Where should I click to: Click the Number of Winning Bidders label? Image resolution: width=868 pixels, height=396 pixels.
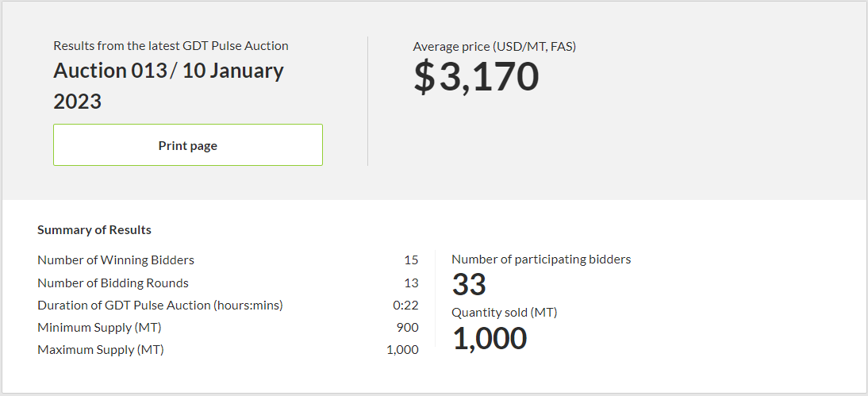click(x=116, y=260)
